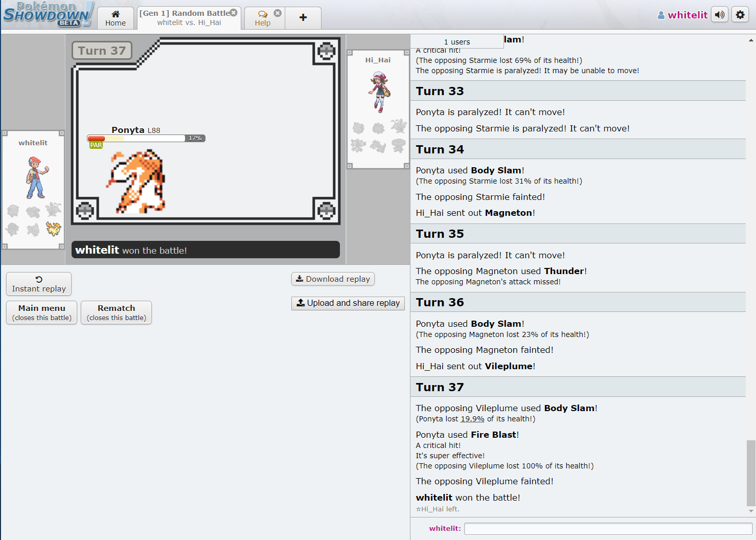The image size is (756, 540).
Task: Upload and share the replay
Action: (x=348, y=303)
